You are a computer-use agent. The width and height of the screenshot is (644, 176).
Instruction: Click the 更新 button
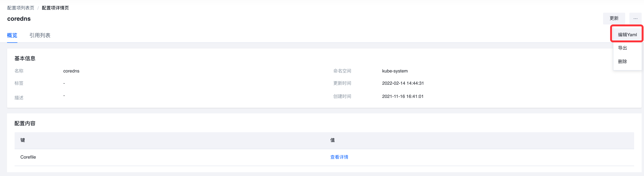[614, 18]
